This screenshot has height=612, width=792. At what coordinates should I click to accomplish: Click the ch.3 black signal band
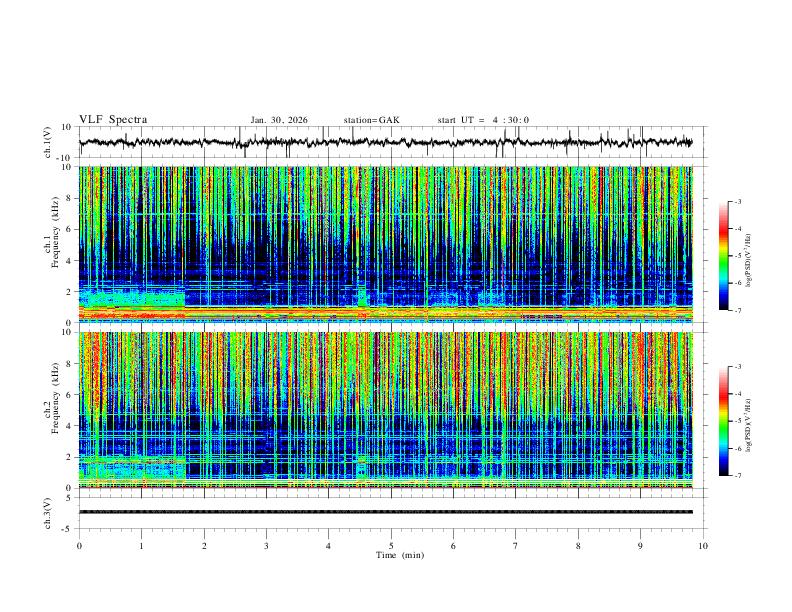(x=385, y=512)
